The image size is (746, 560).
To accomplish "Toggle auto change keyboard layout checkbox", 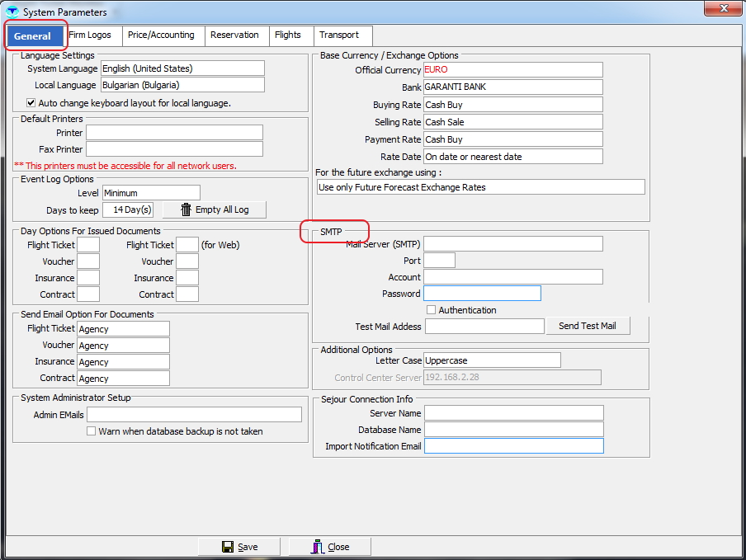I will click(x=31, y=103).
